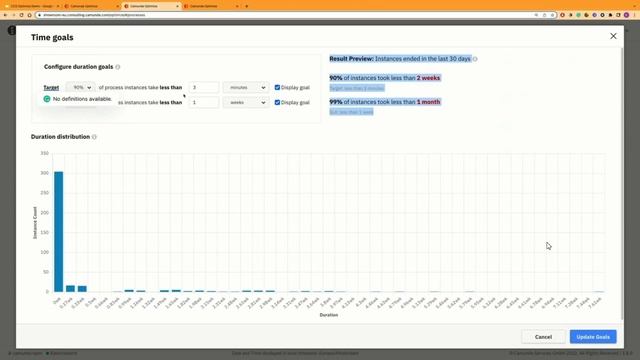Viewport: 640px width, 360px height.
Task: Focus the second row duration value field
Action: pyautogui.click(x=204, y=102)
